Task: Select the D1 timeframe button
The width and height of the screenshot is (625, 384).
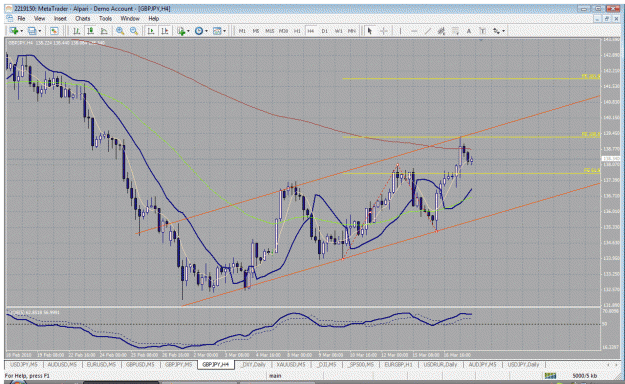Action: [325, 31]
